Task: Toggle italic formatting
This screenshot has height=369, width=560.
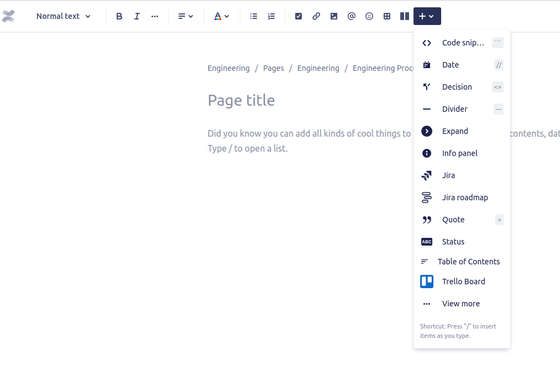Action: [x=137, y=16]
